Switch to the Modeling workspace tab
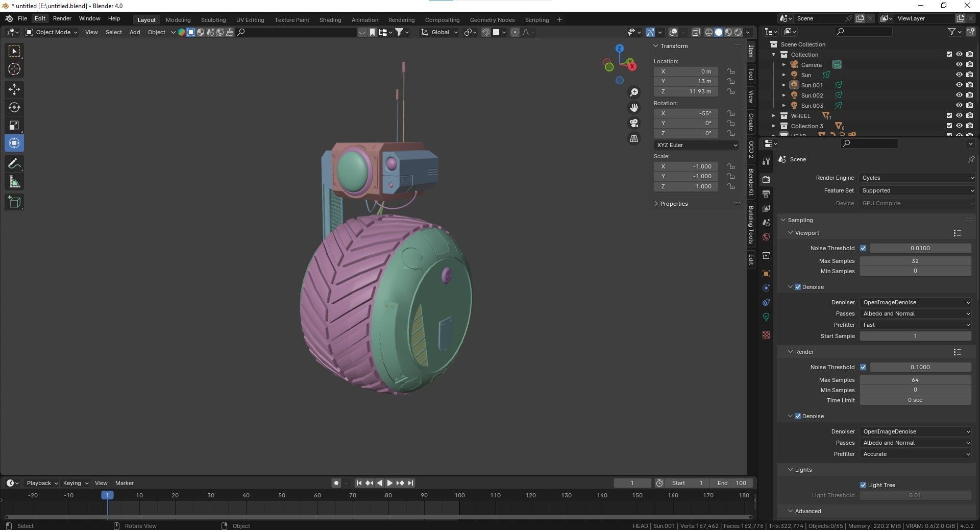 [178, 20]
